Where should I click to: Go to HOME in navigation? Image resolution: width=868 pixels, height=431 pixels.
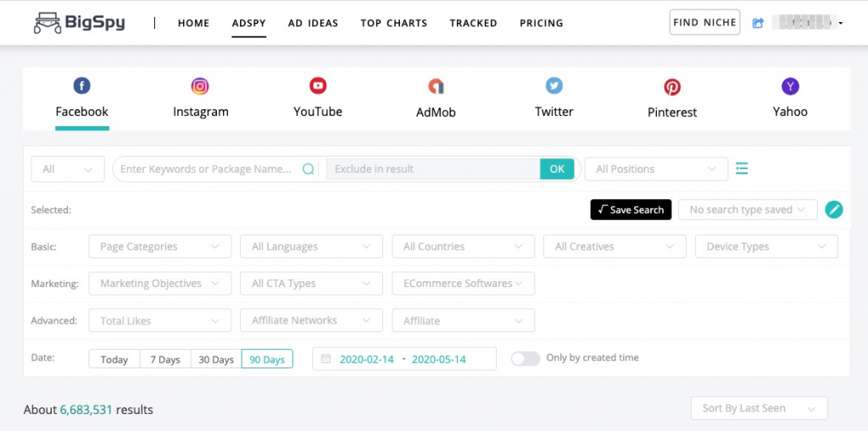point(194,23)
